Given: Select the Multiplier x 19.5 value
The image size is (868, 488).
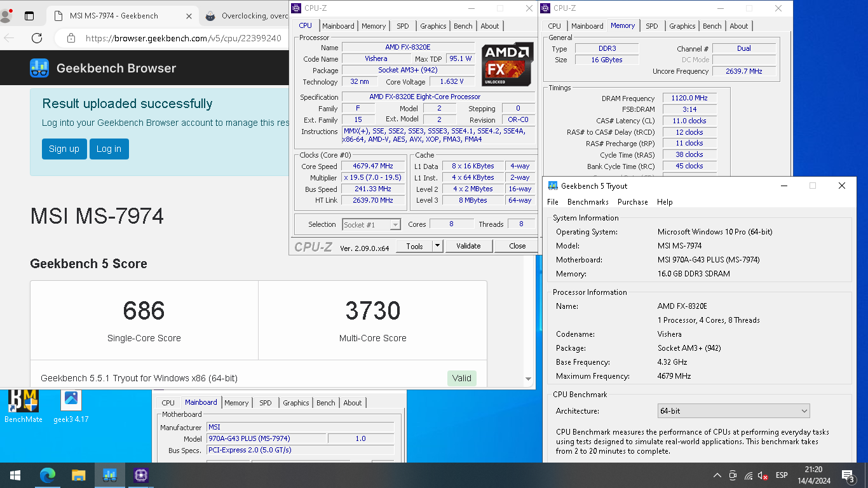Looking at the screenshot, I should pyautogui.click(x=374, y=178).
